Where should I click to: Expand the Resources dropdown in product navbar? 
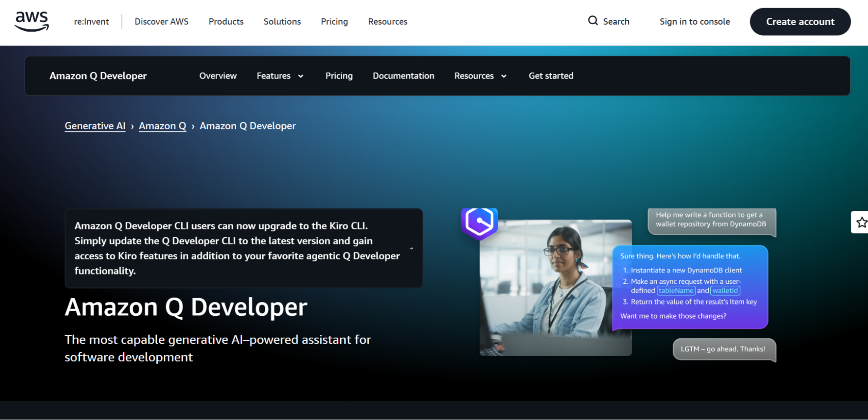(479, 75)
